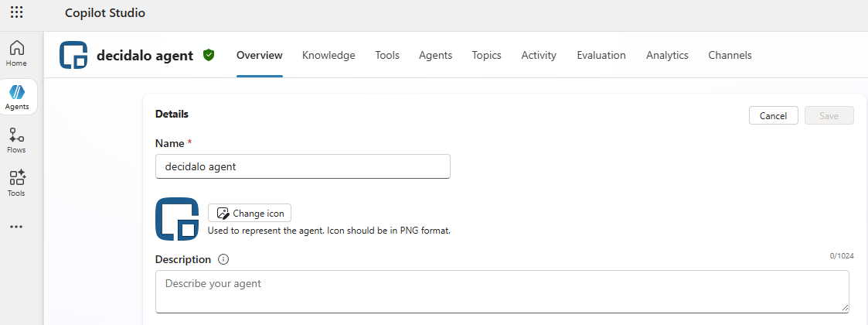Click the Description text area
Image resolution: width=868 pixels, height=325 pixels.
(x=502, y=292)
